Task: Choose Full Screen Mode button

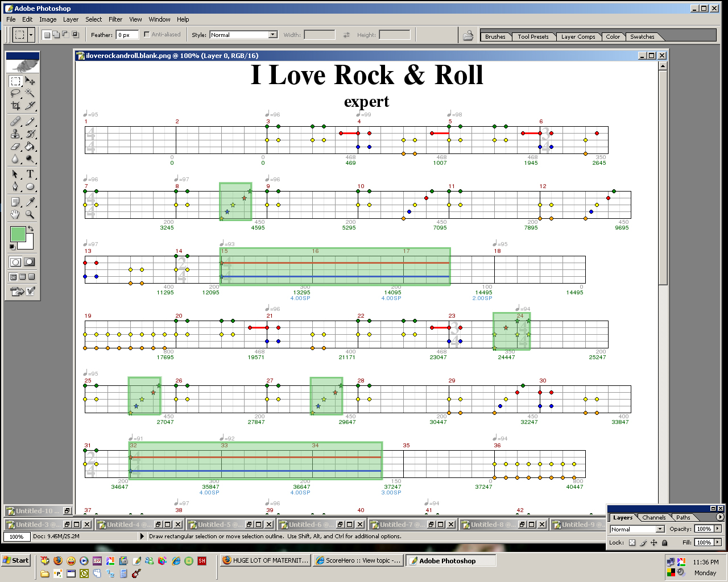Action: (32, 277)
